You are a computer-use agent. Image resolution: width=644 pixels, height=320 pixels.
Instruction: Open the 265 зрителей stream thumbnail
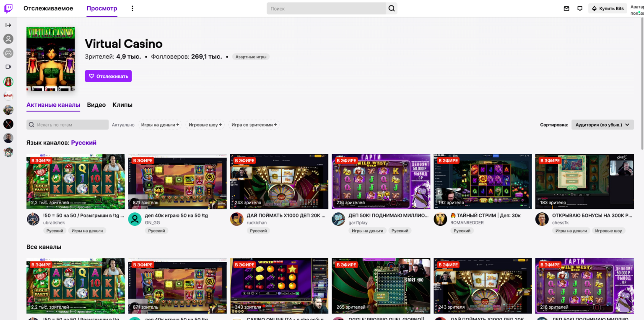pos(381,286)
